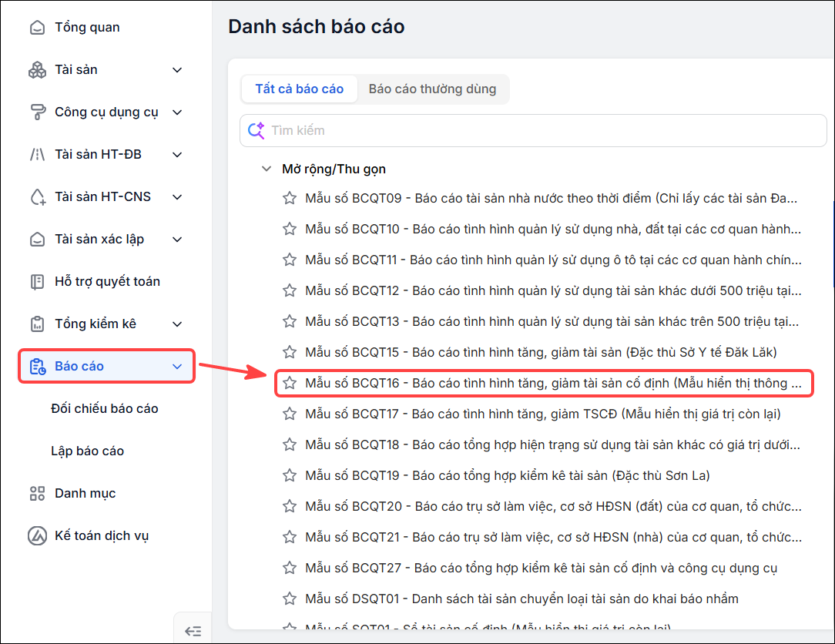The image size is (835, 644).
Task: Open BCQT27 báo cáo tổng hợp kiểm kê
Action: coord(541,568)
